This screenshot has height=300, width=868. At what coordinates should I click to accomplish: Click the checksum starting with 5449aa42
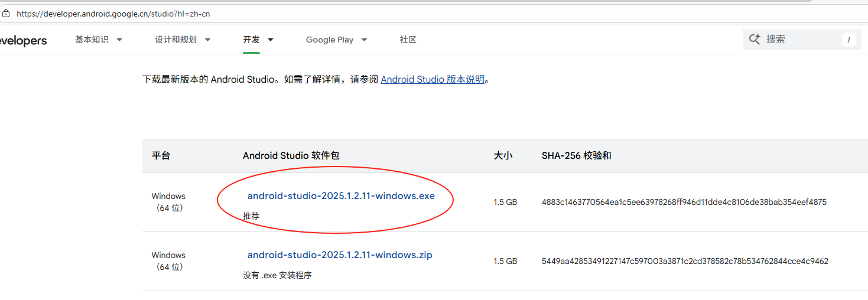tap(685, 261)
